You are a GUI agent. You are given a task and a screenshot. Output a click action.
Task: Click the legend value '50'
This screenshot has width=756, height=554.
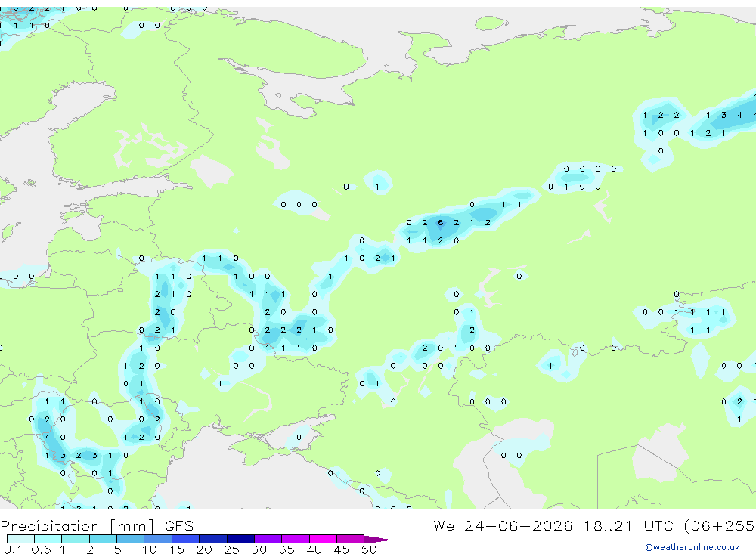pyautogui.click(x=369, y=549)
